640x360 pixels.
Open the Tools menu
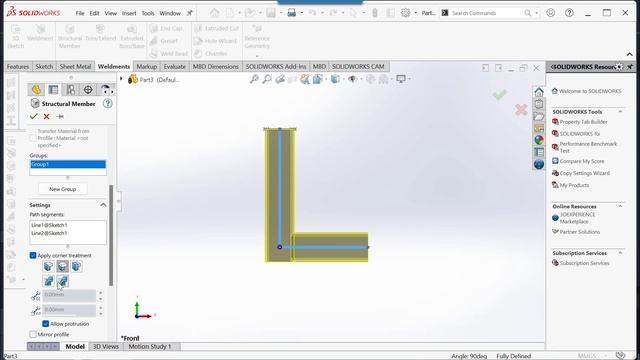coord(148,13)
